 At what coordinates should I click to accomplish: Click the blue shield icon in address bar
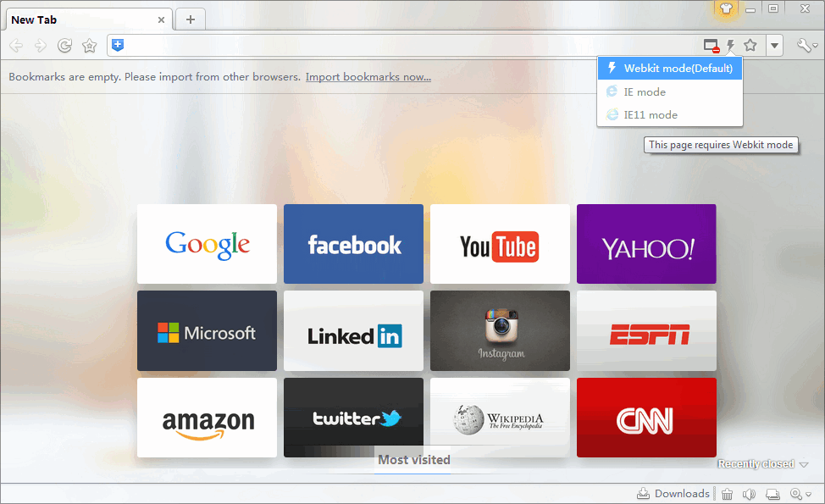click(x=118, y=45)
